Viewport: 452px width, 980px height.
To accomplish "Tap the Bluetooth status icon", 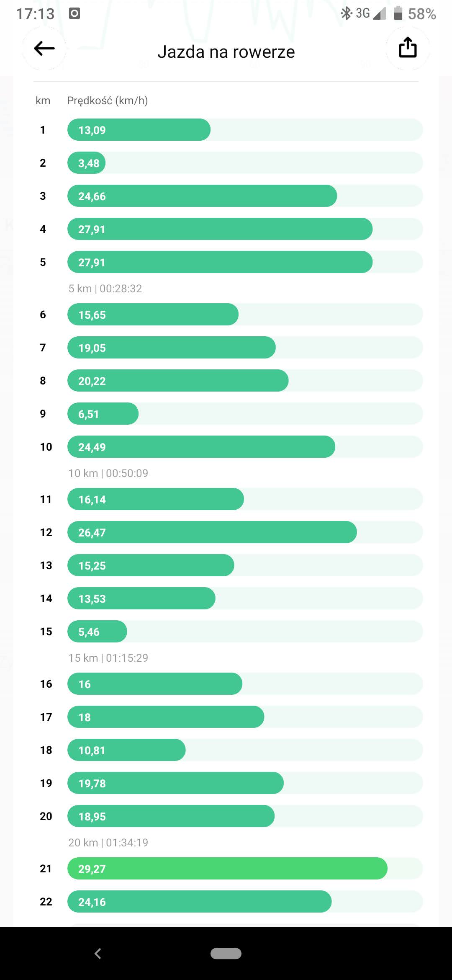I will [346, 13].
